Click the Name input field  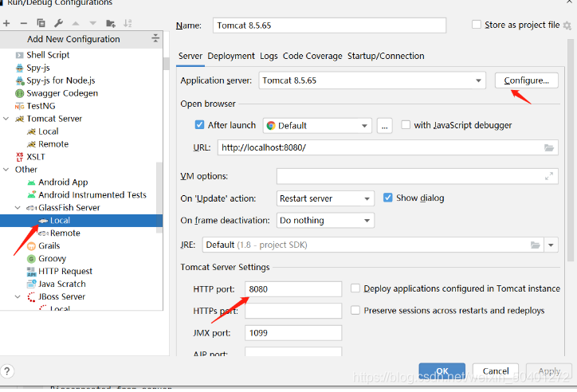(329, 25)
